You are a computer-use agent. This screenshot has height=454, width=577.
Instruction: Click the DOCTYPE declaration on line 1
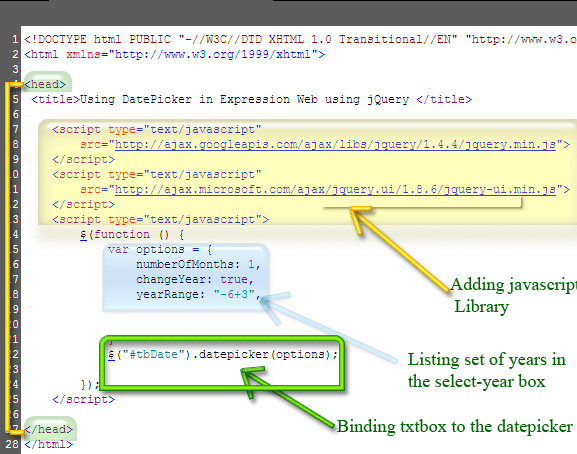pyautogui.click(x=300, y=39)
